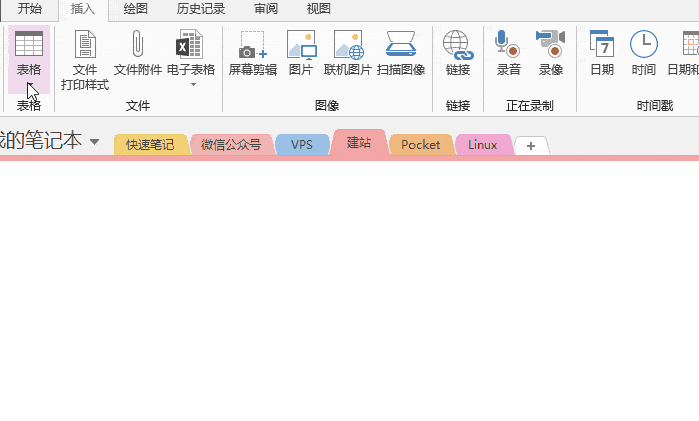Insert 联机图片 online pictures
The width and height of the screenshot is (699, 421).
[x=348, y=53]
